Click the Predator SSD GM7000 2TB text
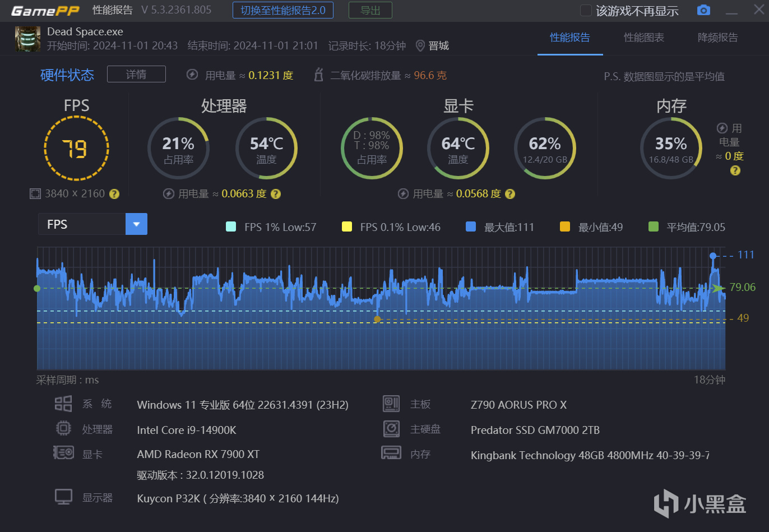The image size is (769, 532). click(x=535, y=430)
